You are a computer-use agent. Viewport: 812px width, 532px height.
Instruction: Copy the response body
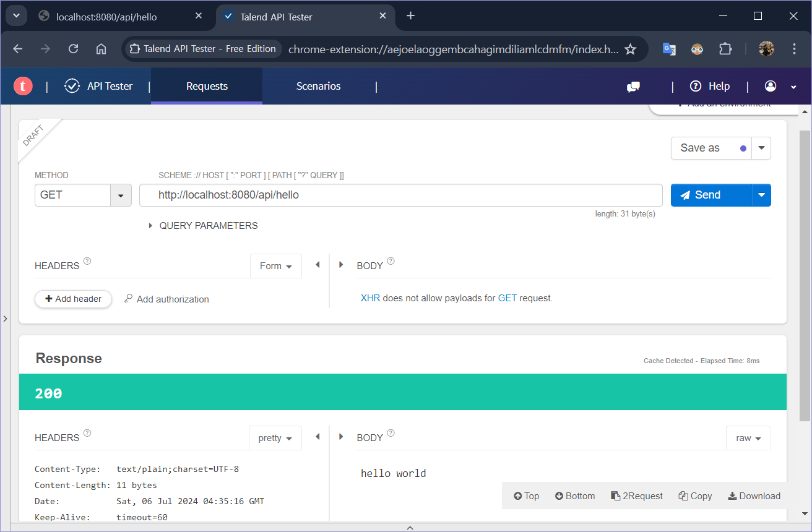pyautogui.click(x=695, y=496)
